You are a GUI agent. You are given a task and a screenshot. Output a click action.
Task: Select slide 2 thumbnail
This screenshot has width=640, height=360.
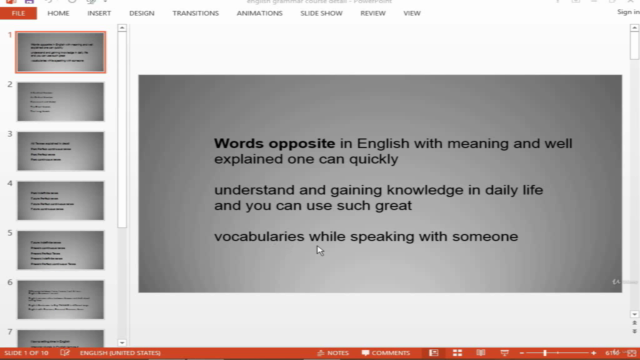(x=60, y=102)
